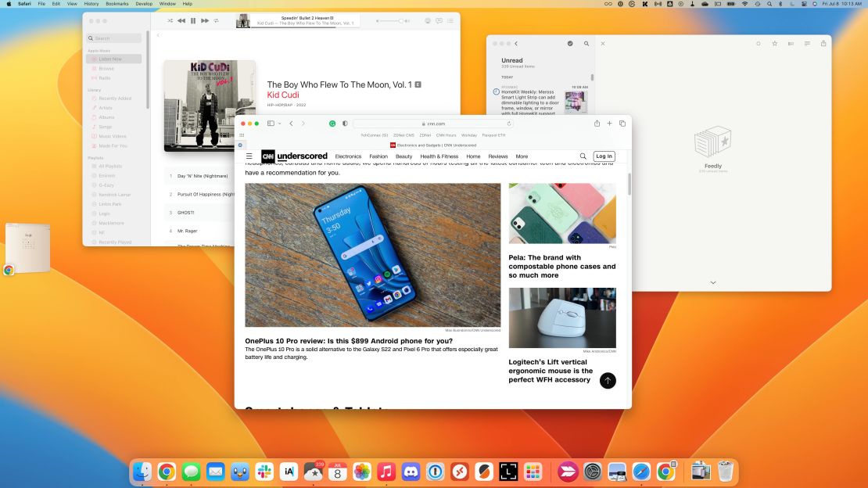Expand the More menu on Underscored
This screenshot has width=868, height=488.
(522, 156)
